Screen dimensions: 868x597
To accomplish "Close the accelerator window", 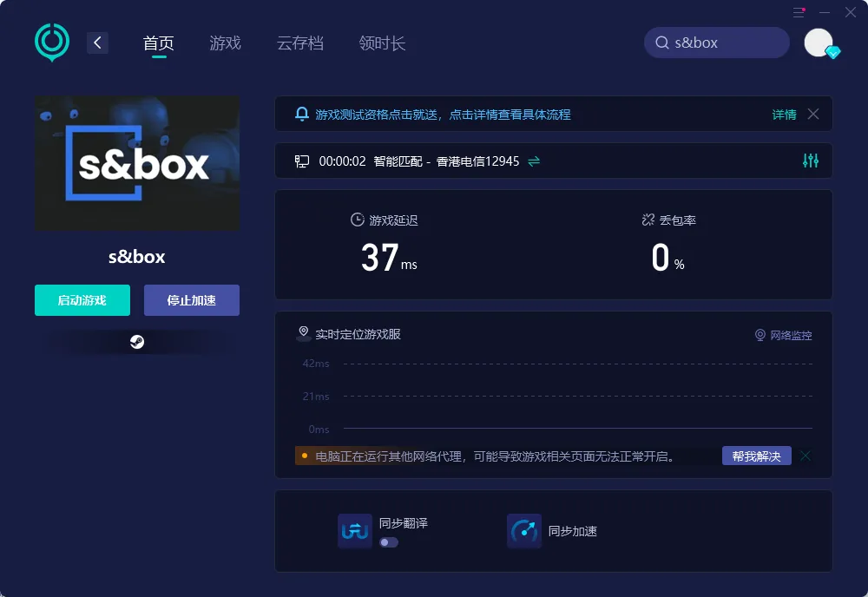I will click(x=851, y=12).
